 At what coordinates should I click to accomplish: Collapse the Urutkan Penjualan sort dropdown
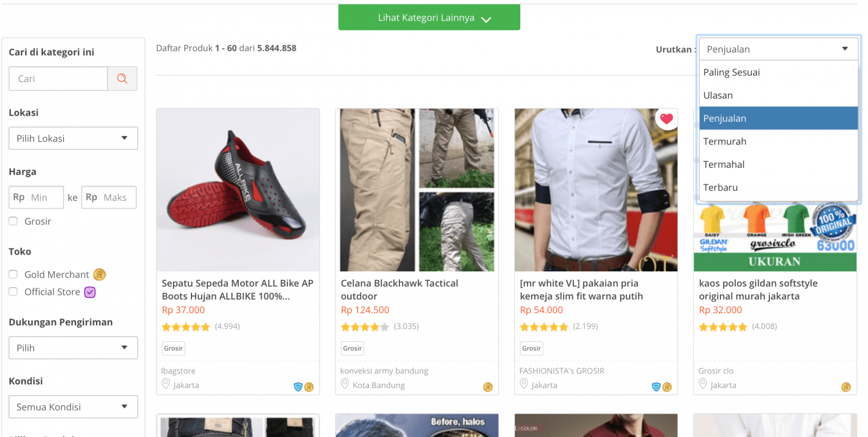(x=778, y=49)
